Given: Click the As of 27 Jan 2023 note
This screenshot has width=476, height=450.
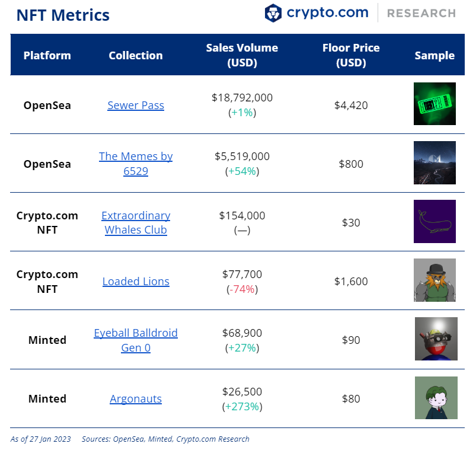Looking at the screenshot, I should pyautogui.click(x=40, y=439).
